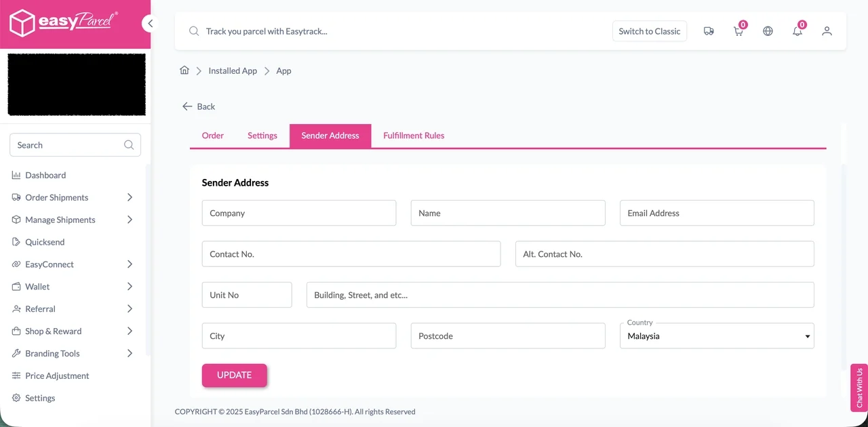The image size is (868, 427).
Task: Click Switch to Classic
Action: (x=649, y=31)
